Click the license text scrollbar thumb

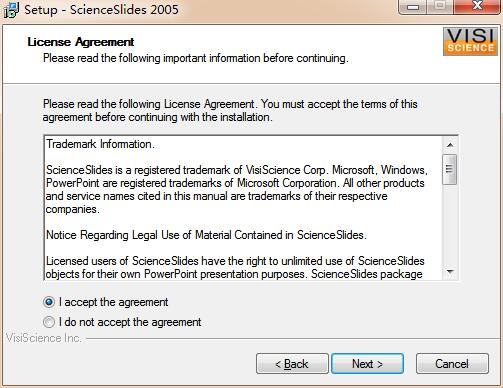(x=450, y=169)
